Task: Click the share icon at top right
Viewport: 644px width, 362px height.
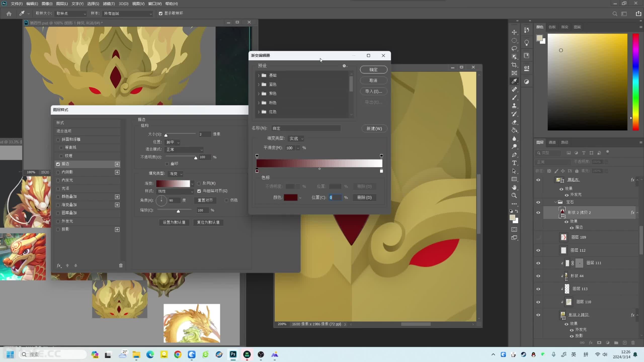Action: [x=638, y=14]
